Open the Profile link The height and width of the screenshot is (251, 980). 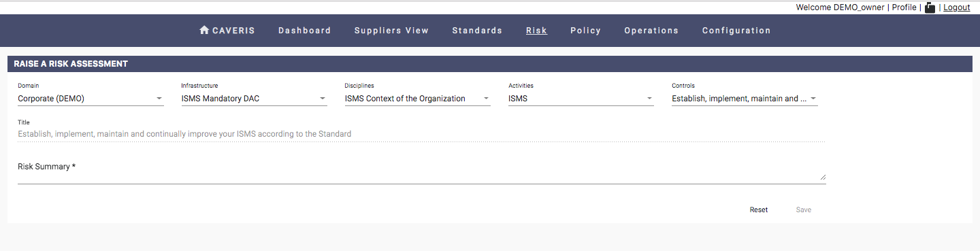(x=904, y=7)
